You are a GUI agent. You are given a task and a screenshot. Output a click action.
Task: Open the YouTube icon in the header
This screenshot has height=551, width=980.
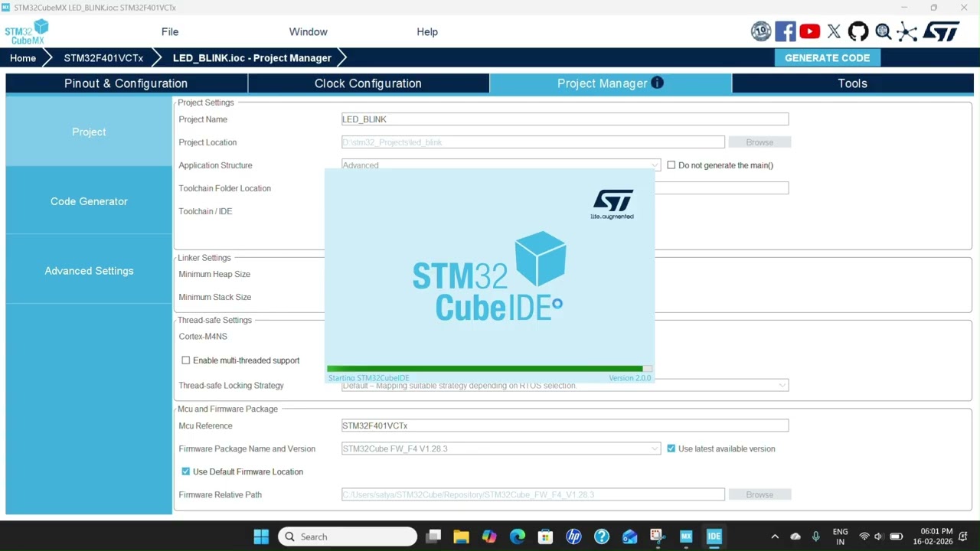tap(809, 31)
